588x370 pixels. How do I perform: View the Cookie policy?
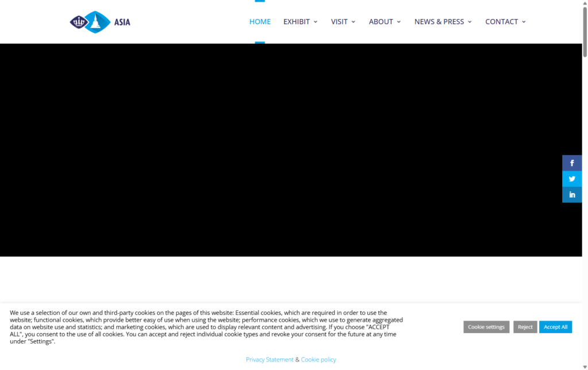pyautogui.click(x=319, y=359)
